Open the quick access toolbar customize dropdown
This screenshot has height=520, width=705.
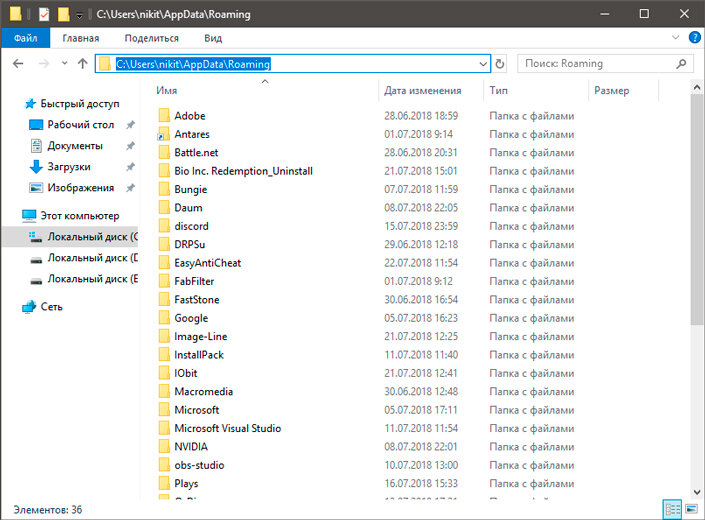79,15
